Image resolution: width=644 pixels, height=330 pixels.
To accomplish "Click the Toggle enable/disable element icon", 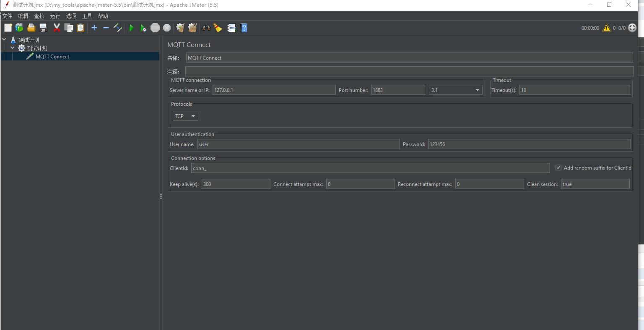I will [x=118, y=28].
